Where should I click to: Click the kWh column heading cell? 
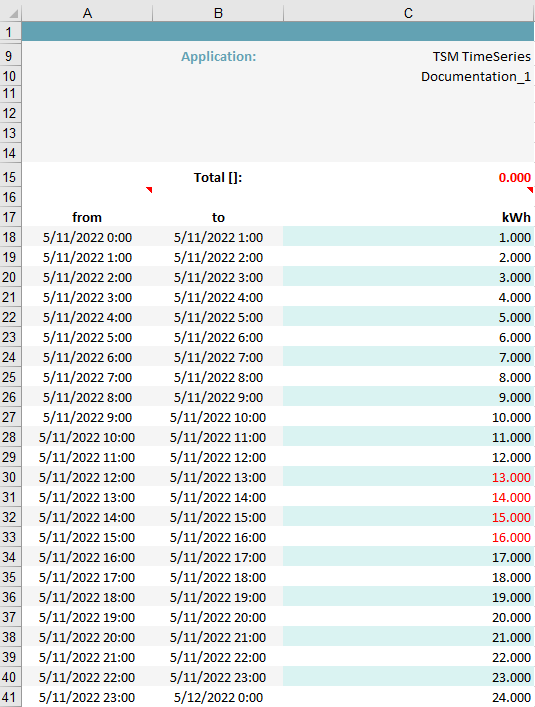409,217
